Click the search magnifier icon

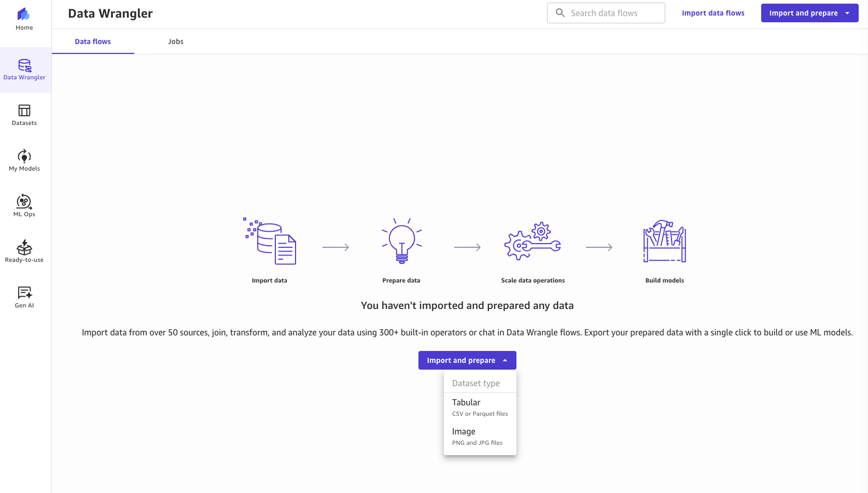(x=560, y=12)
